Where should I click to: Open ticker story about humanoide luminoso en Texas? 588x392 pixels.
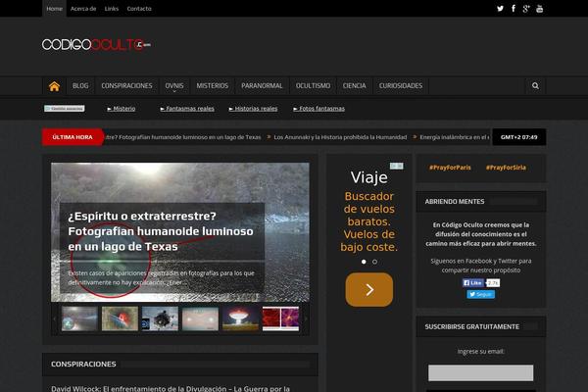click(183, 137)
